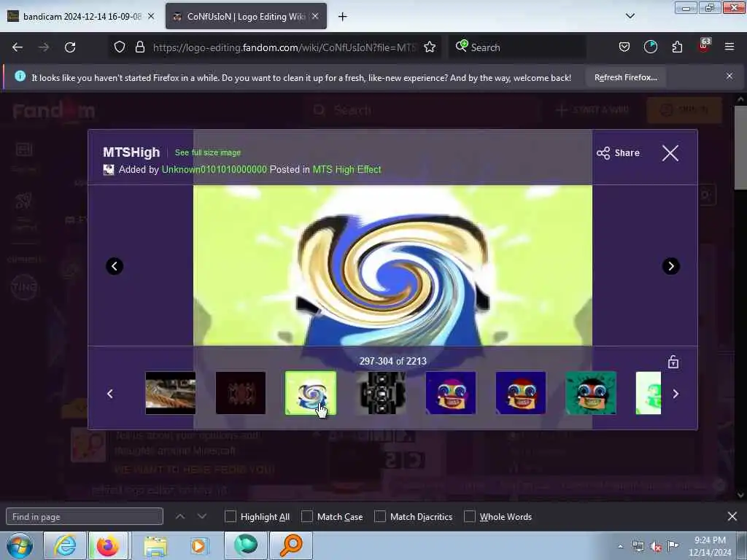This screenshot has width=747, height=560.
Task: Click the magnifier app in taskbar
Action: tap(290, 545)
